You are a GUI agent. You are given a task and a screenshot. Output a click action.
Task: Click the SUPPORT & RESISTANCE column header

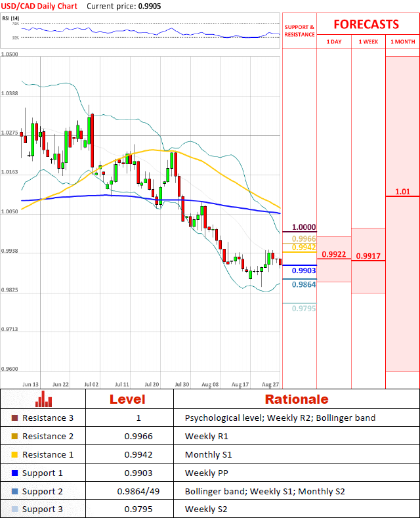click(x=299, y=31)
